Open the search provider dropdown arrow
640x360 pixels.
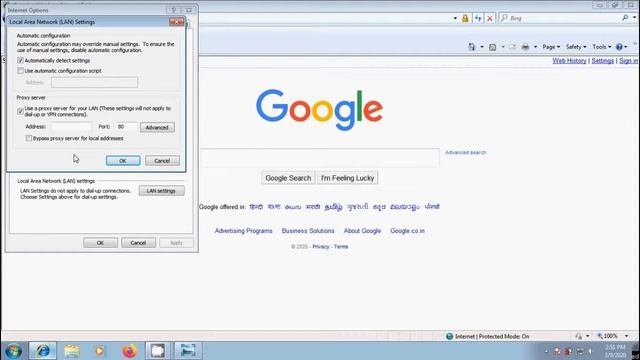[634, 18]
